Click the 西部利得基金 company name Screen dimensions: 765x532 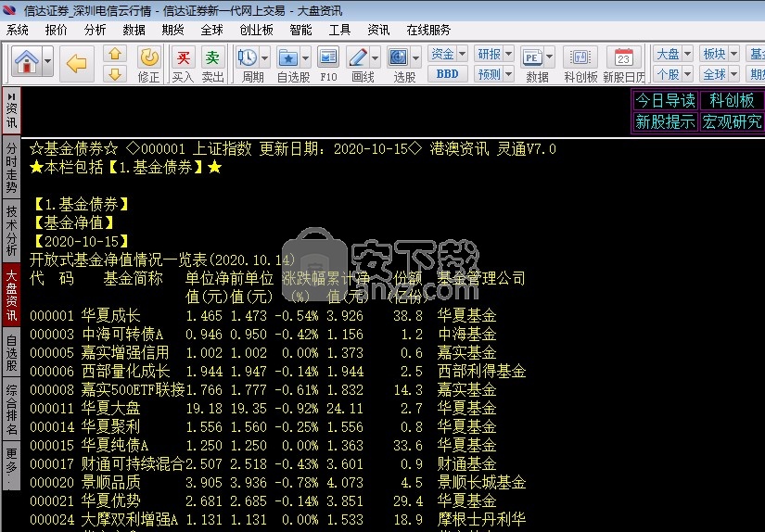pyautogui.click(x=481, y=371)
